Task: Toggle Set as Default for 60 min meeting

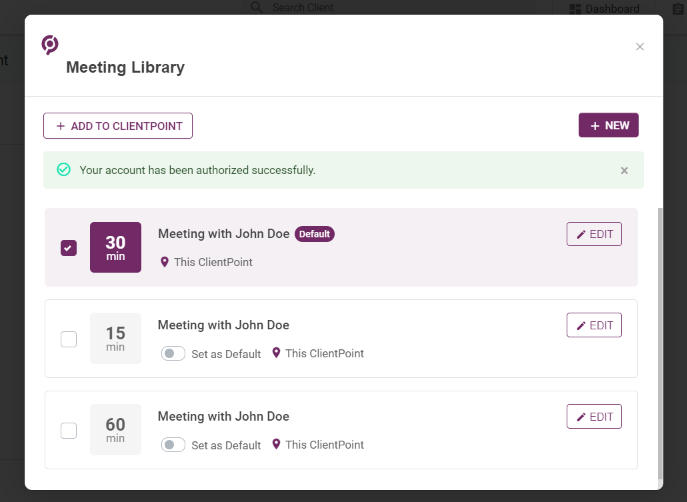Action: point(173,445)
